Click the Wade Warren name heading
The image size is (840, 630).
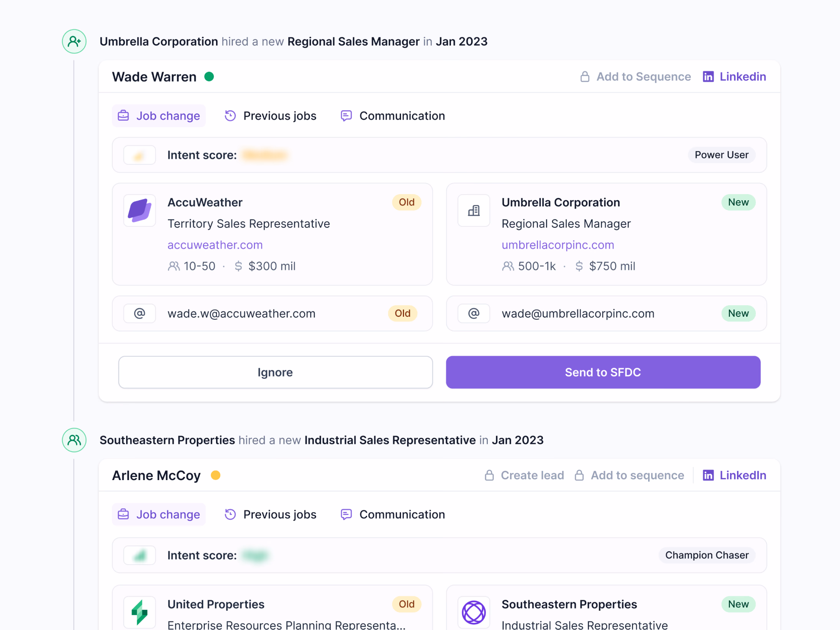click(x=154, y=76)
